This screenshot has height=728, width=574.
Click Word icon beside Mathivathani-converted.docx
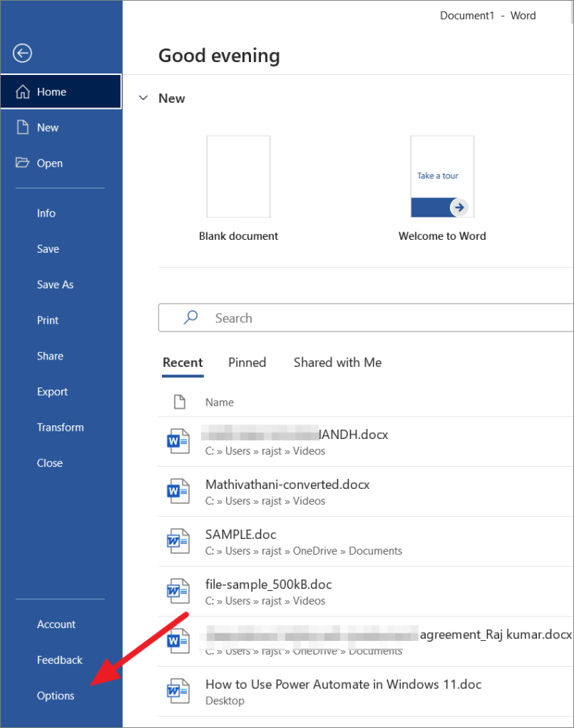tap(178, 491)
